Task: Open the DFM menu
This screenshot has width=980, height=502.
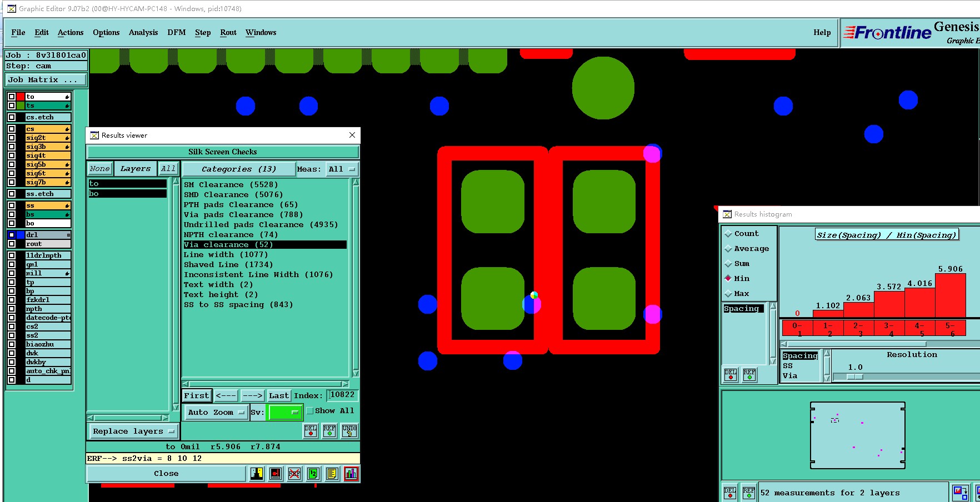Action: click(177, 33)
